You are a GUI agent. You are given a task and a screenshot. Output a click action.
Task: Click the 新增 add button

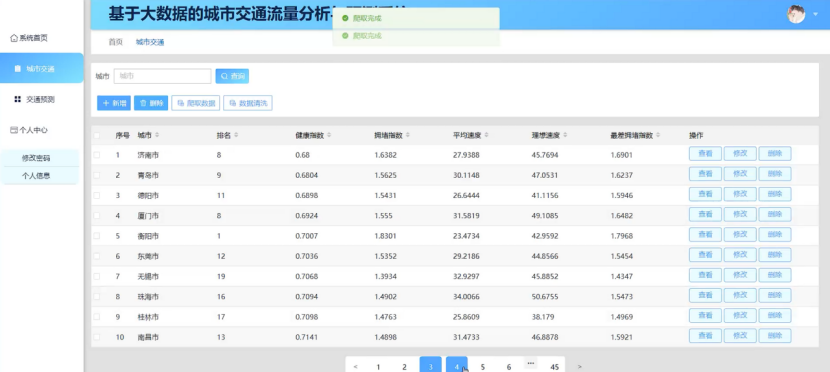(114, 103)
